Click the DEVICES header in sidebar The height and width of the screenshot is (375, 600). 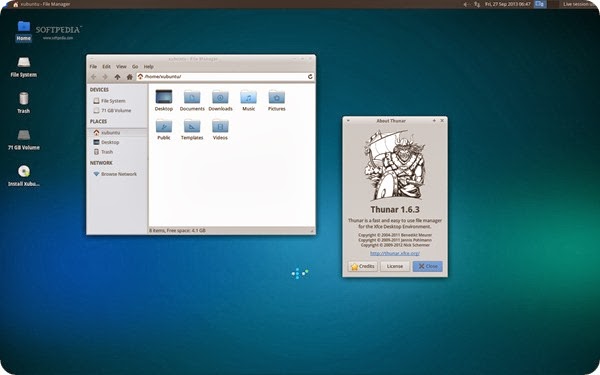pyautogui.click(x=99, y=90)
